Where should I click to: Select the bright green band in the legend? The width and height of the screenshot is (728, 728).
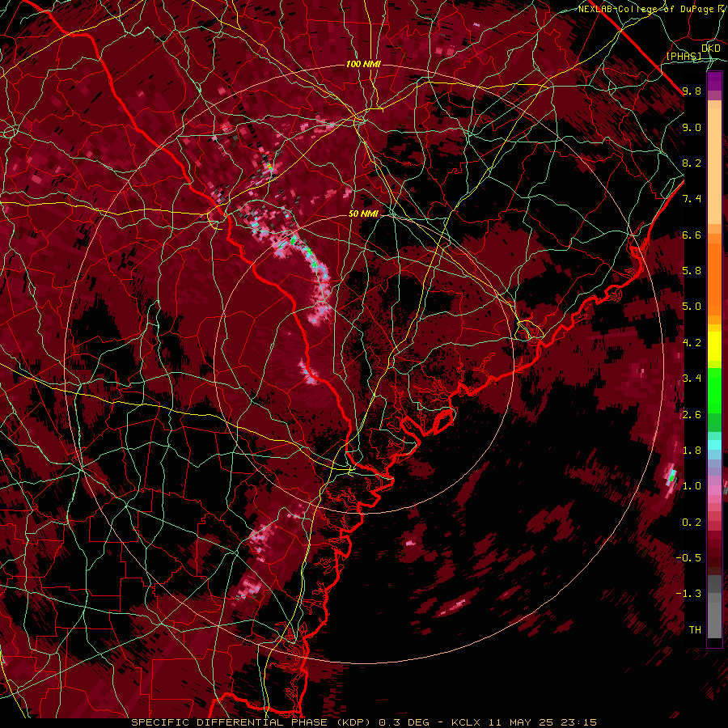(714, 390)
